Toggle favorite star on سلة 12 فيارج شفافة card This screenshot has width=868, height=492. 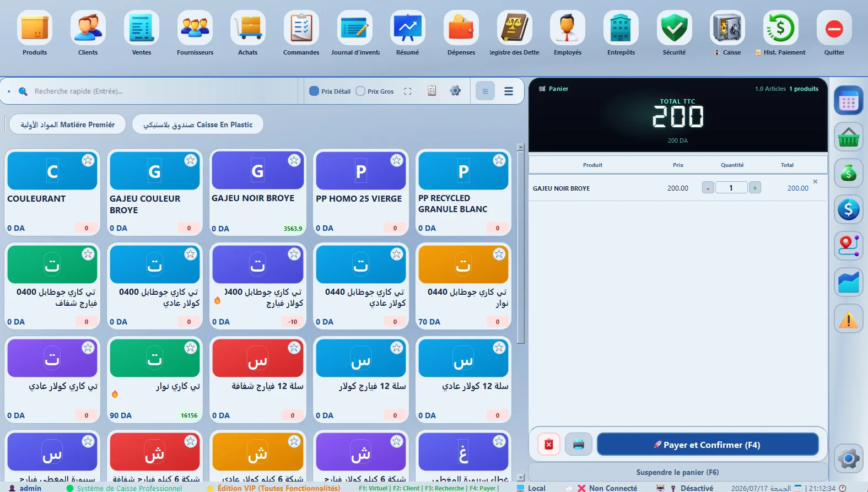point(294,348)
